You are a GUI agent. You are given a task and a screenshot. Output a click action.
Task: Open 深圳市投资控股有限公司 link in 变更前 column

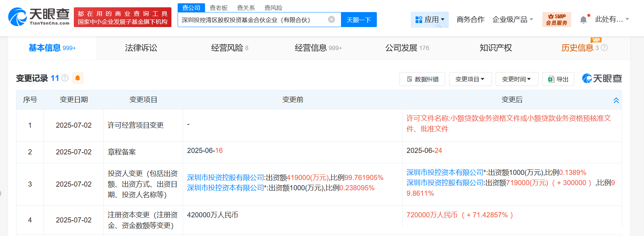[x=226, y=177]
